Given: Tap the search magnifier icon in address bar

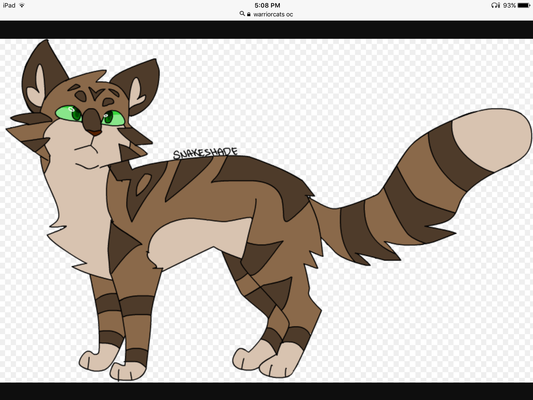Looking at the screenshot, I should 242,14.
